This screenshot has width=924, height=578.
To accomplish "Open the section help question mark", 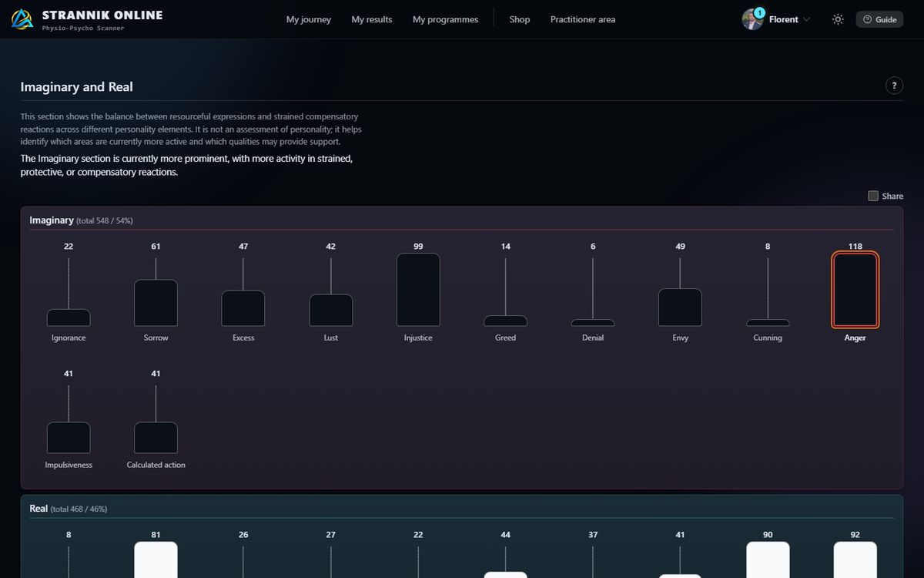I will coord(894,86).
